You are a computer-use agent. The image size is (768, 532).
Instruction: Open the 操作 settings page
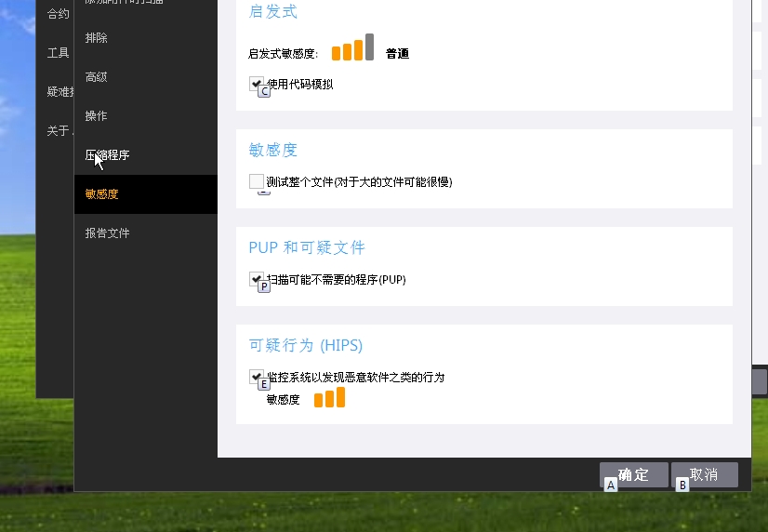click(96, 116)
